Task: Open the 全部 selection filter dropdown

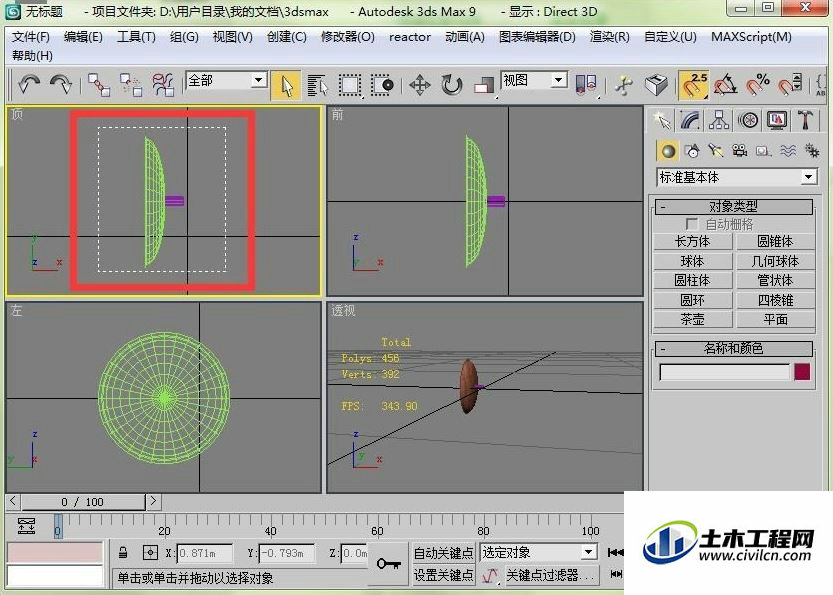Action: click(226, 80)
